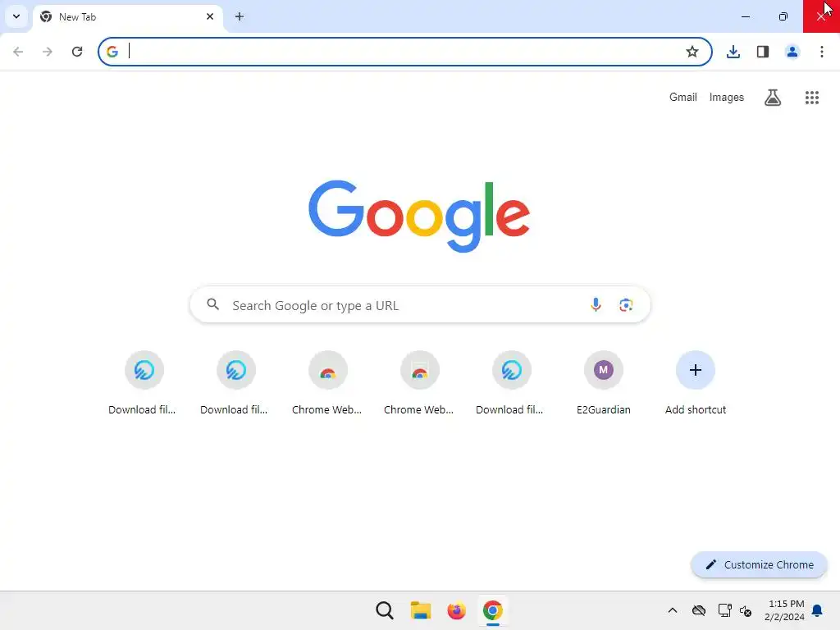Search by image with Google Lens
This screenshot has height=630, width=840.
[x=626, y=305]
